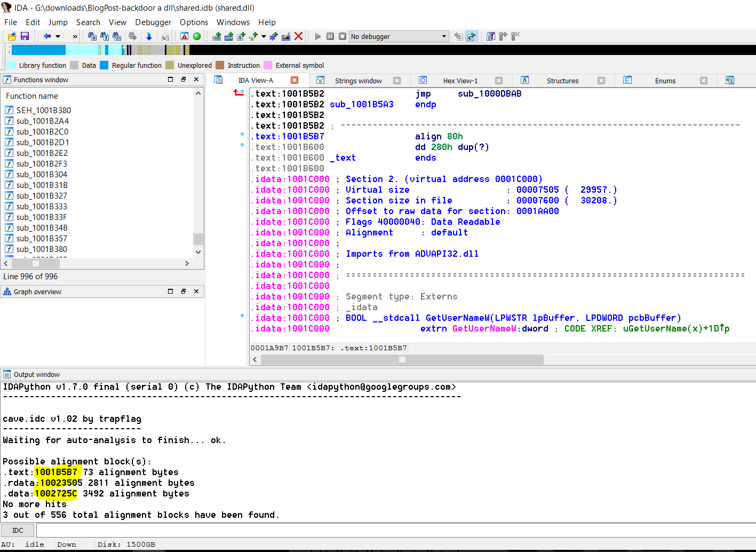Viewport: 756px width, 552px height.
Task: Click the delete watch X toolbar icon
Action: point(515,36)
